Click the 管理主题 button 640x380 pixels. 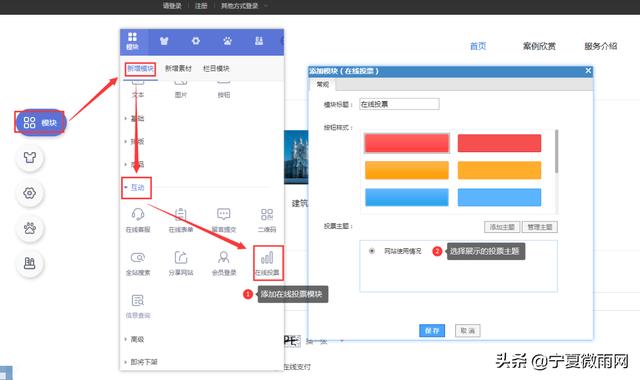click(x=540, y=227)
